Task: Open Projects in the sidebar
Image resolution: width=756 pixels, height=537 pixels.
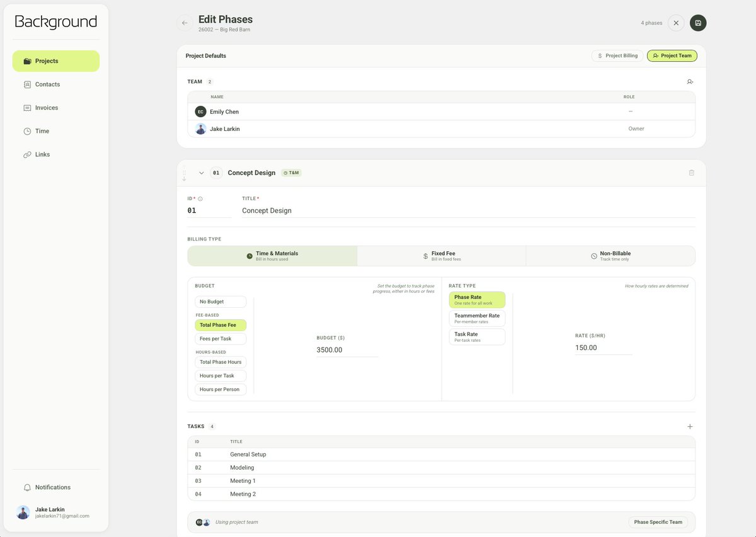Action: pyautogui.click(x=56, y=61)
